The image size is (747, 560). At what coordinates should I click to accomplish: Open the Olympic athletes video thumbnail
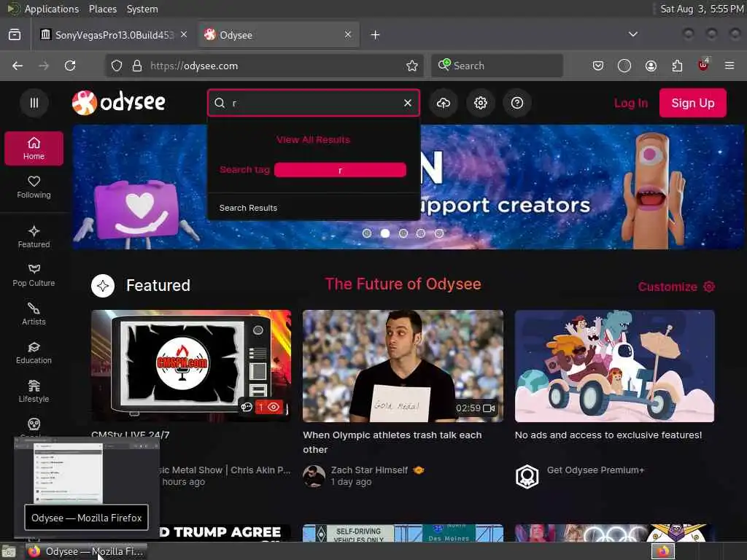coord(403,366)
